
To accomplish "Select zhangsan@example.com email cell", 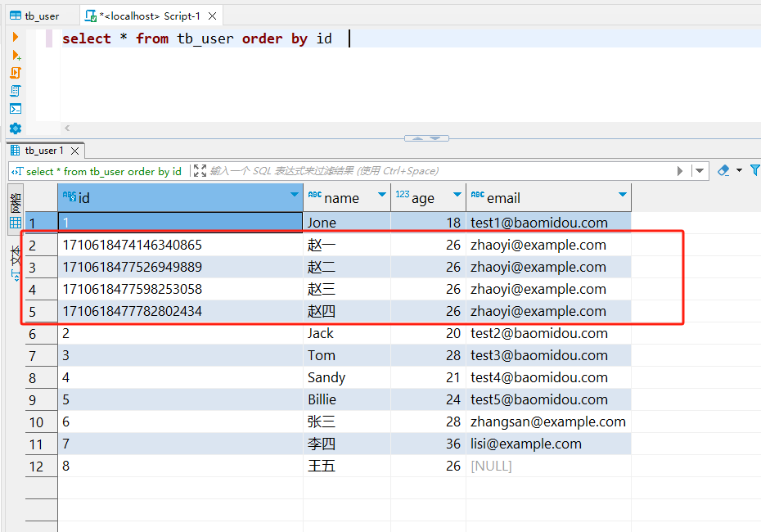I will click(x=548, y=422).
